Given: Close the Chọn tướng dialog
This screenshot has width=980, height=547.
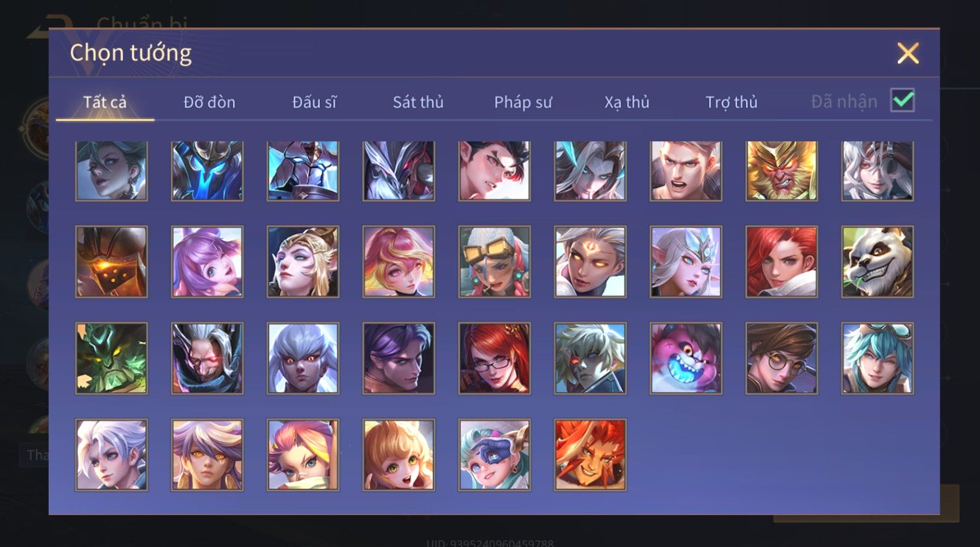Looking at the screenshot, I should [x=908, y=53].
